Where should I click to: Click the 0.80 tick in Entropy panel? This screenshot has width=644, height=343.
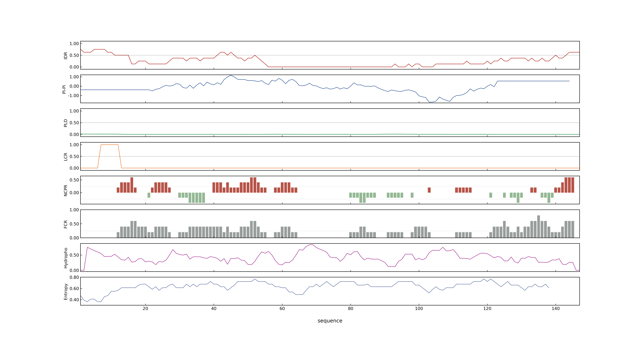(74, 277)
